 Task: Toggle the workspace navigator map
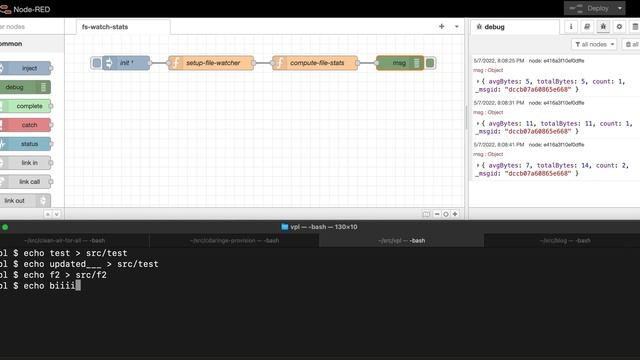pos(426,214)
